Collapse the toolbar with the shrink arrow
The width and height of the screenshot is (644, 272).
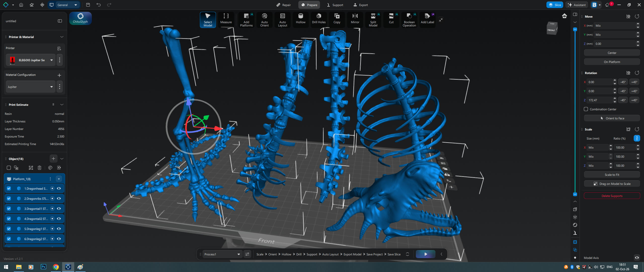click(x=441, y=20)
